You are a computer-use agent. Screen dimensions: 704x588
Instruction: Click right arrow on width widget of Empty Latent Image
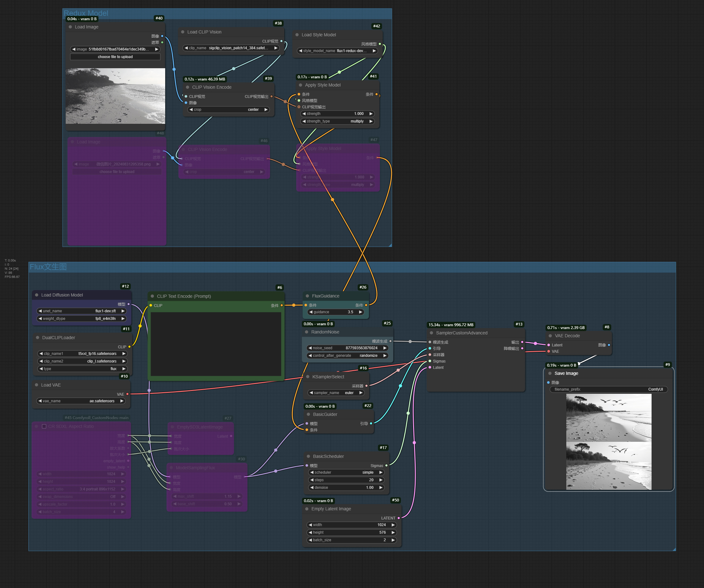393,525
